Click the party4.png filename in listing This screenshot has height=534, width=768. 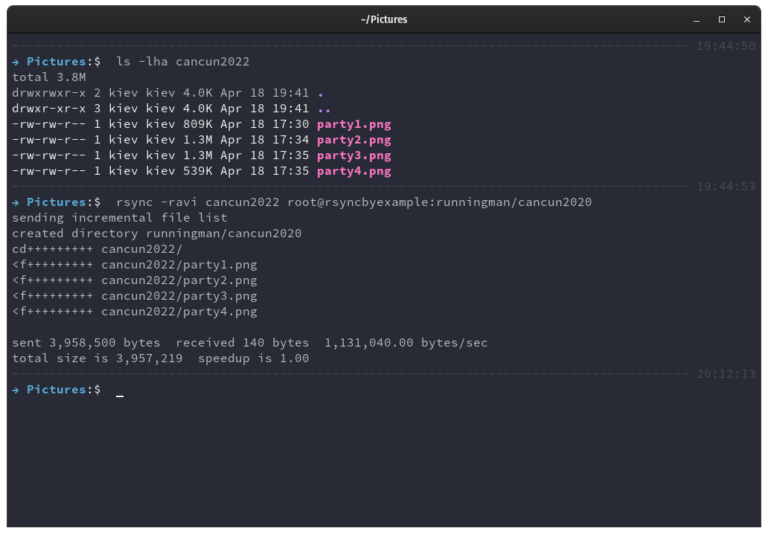[x=354, y=171]
